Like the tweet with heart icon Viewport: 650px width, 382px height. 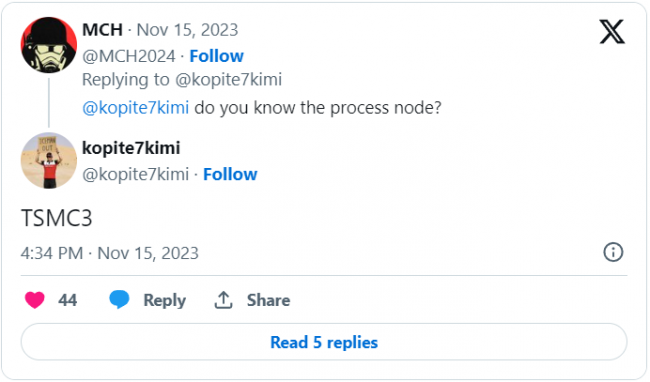35,300
